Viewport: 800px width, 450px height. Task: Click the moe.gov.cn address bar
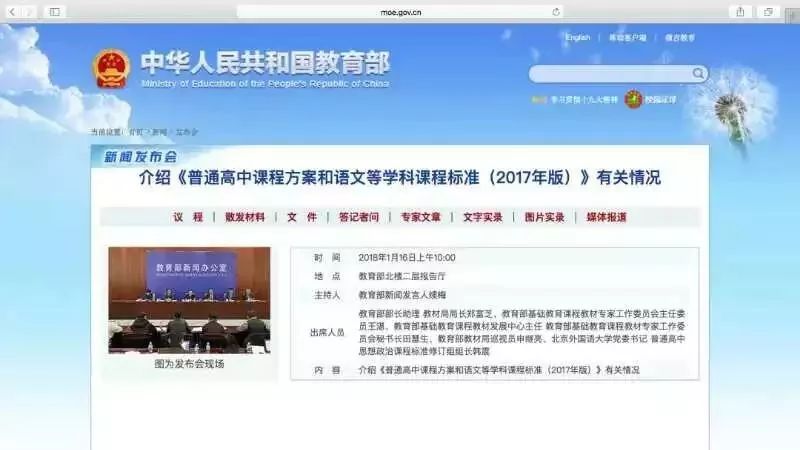[401, 12]
